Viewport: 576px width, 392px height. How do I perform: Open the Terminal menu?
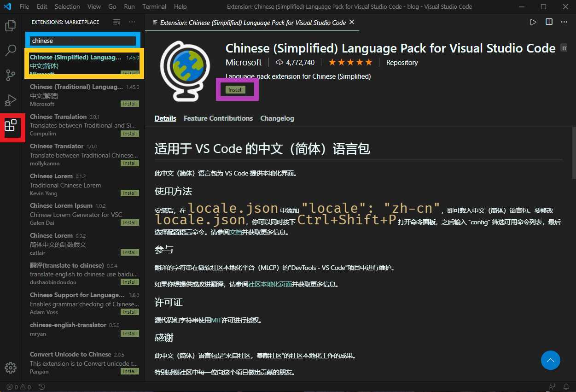(x=154, y=6)
